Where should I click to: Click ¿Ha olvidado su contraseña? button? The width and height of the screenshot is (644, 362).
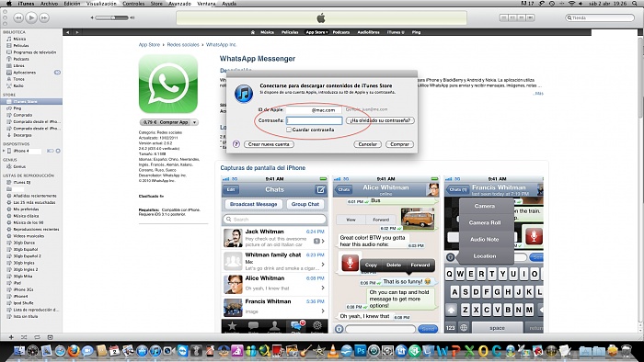(380, 120)
